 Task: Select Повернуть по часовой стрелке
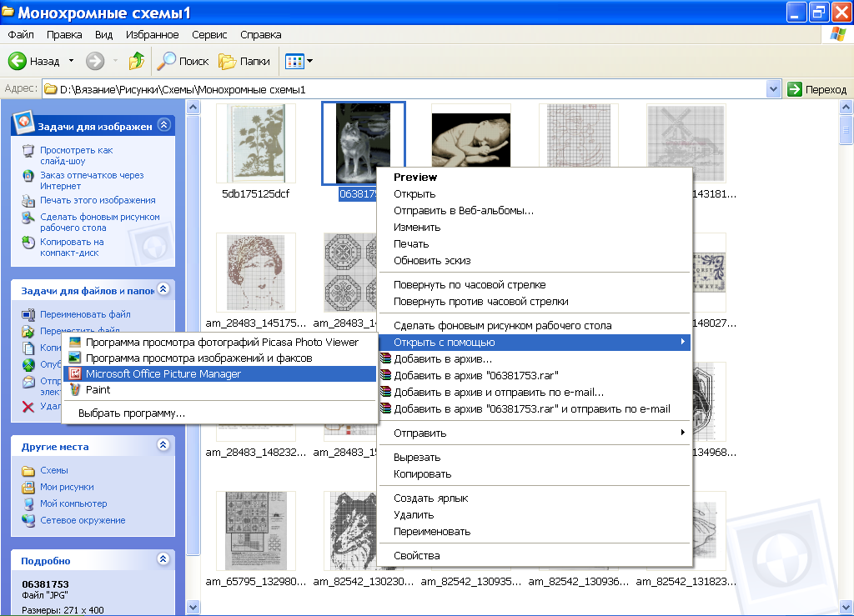tap(535, 284)
